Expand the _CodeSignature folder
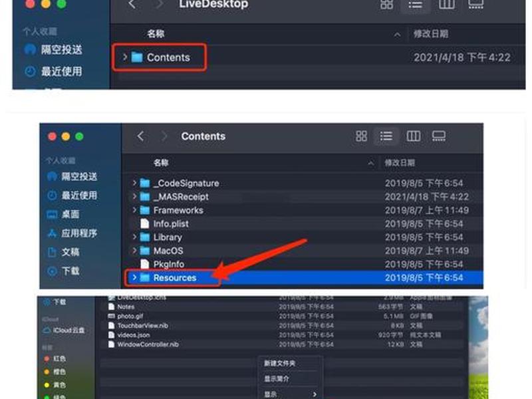 point(134,183)
